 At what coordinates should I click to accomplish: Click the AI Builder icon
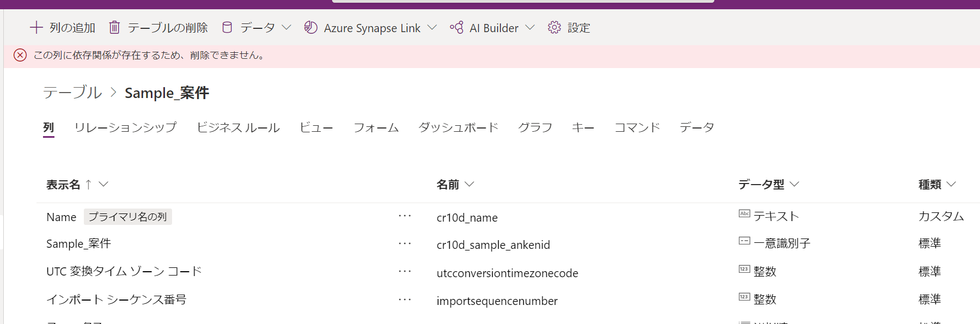point(456,27)
